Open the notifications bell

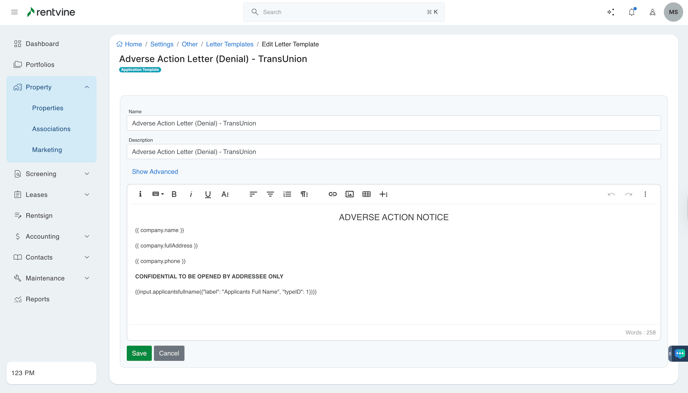pyautogui.click(x=632, y=12)
